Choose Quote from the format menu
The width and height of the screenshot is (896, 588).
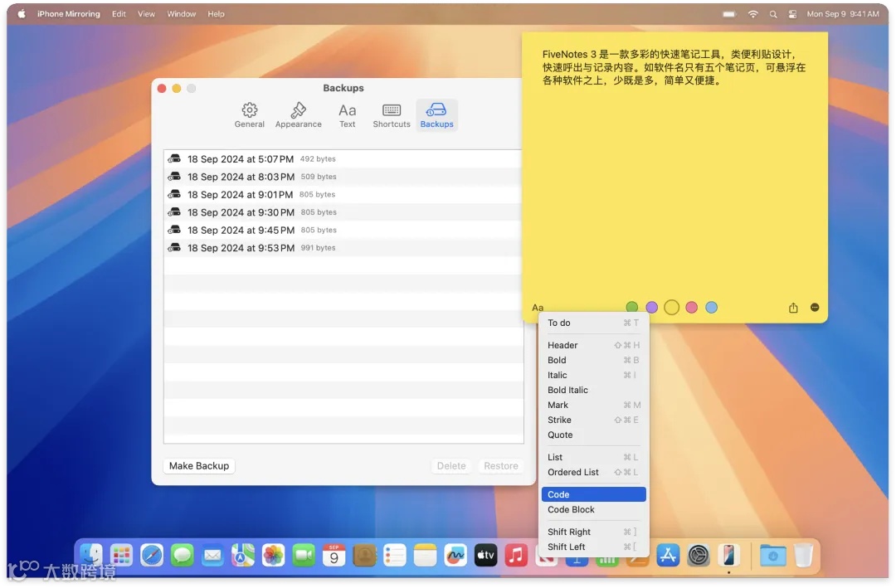point(593,435)
